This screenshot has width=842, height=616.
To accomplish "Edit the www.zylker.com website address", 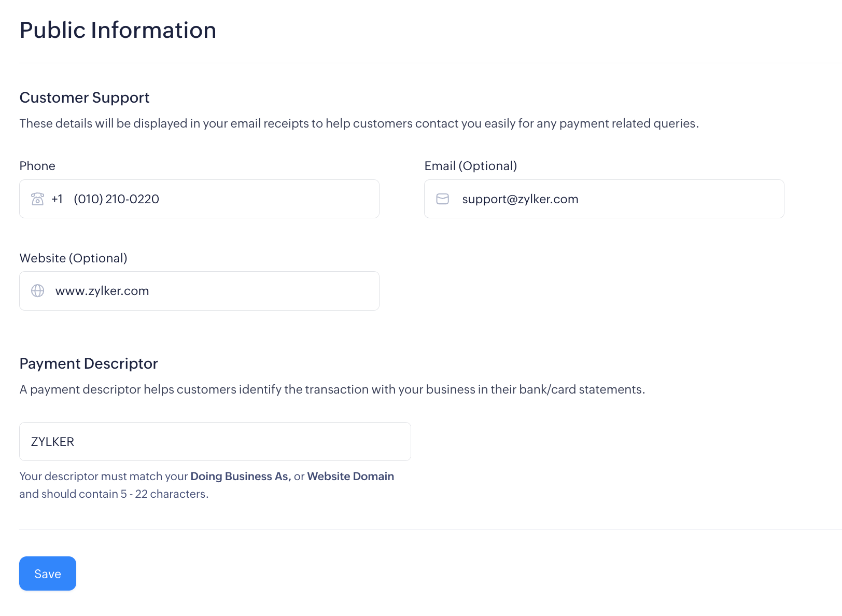I will pyautogui.click(x=102, y=291).
